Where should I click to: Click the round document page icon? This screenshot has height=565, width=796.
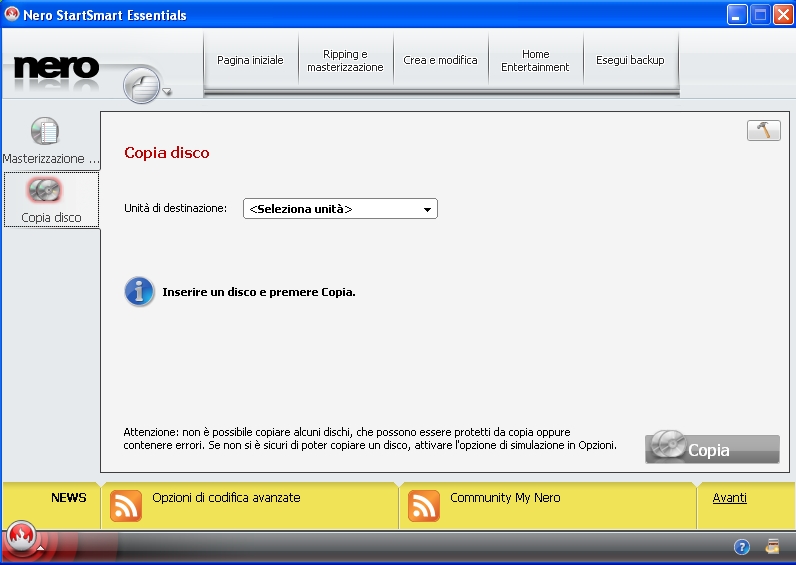pos(142,85)
